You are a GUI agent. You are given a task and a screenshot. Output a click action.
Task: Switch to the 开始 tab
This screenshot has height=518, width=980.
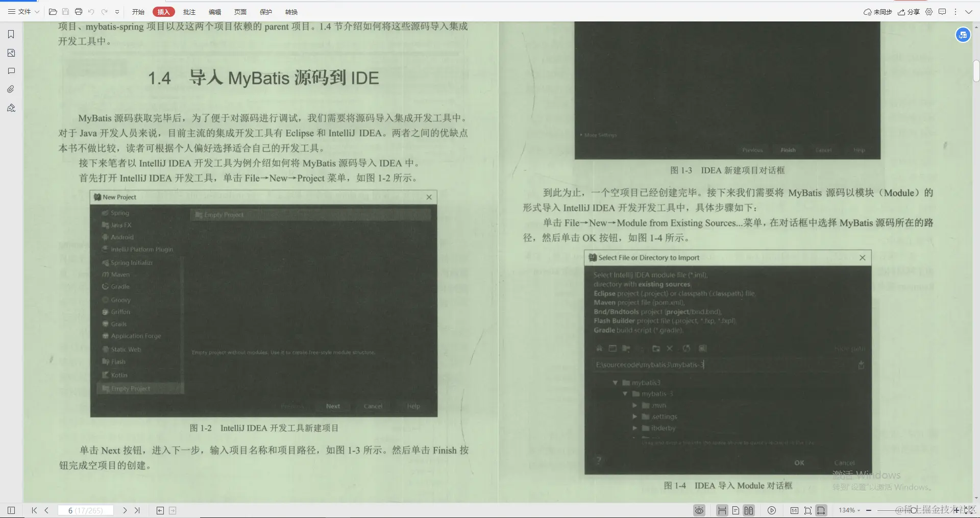pyautogui.click(x=138, y=12)
